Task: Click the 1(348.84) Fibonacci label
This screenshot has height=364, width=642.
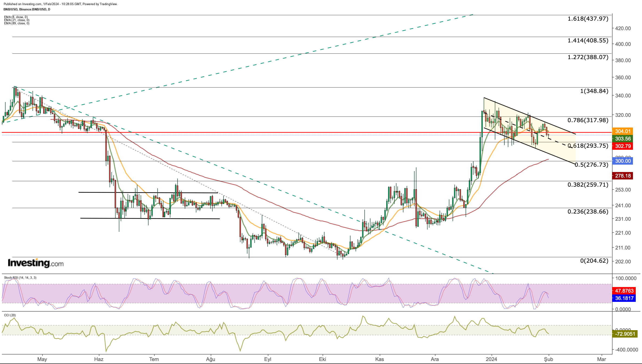Action: (594, 91)
